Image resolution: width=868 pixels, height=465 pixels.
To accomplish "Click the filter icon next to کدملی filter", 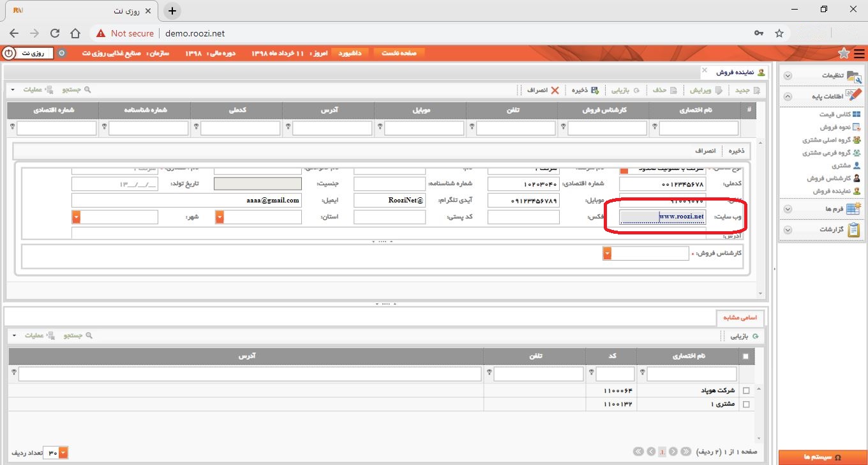I will [195, 127].
